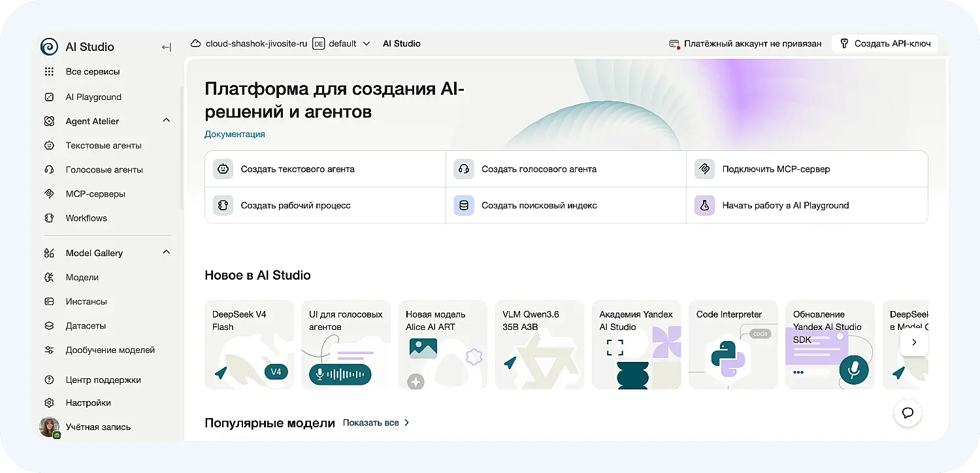Screen dimensions: 980x473
Task: Click icon of Подключить MCP-сервер tile
Action: [x=704, y=169]
